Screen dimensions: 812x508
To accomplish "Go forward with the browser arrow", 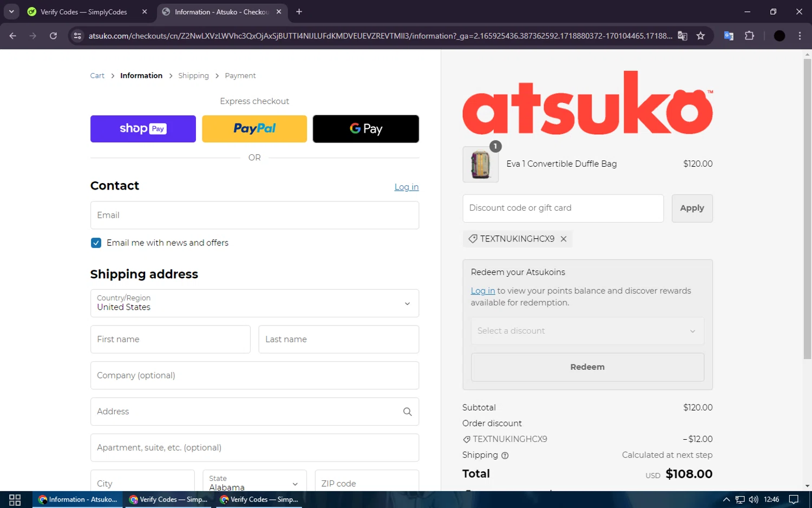I will click(x=33, y=36).
